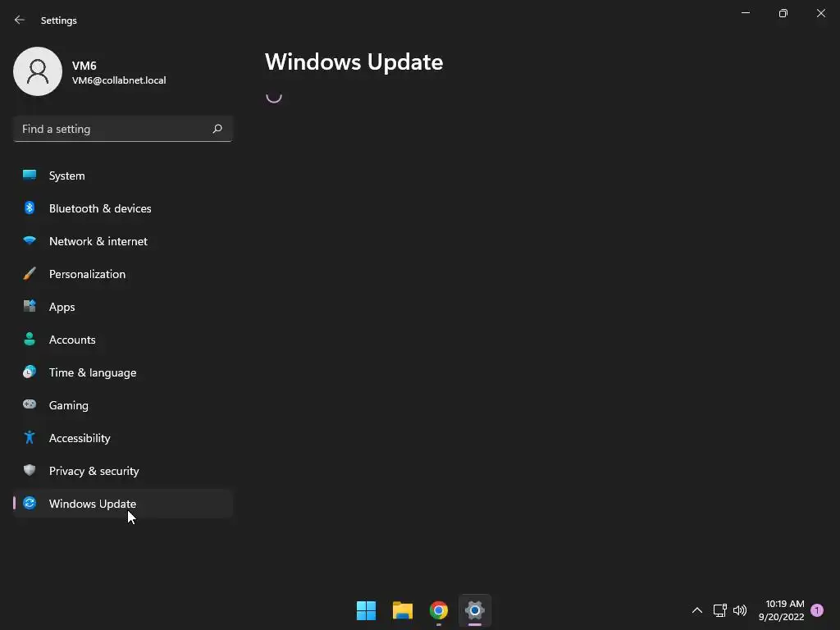The height and width of the screenshot is (630, 840).
Task: Minimize the Settings window
Action: point(745,13)
